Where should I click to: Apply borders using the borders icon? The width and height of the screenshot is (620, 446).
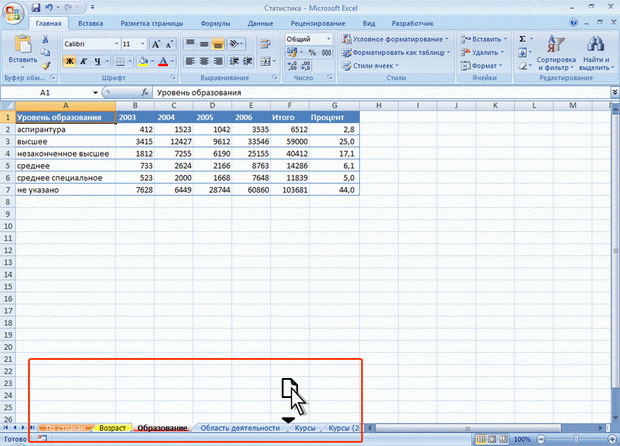pos(120,61)
